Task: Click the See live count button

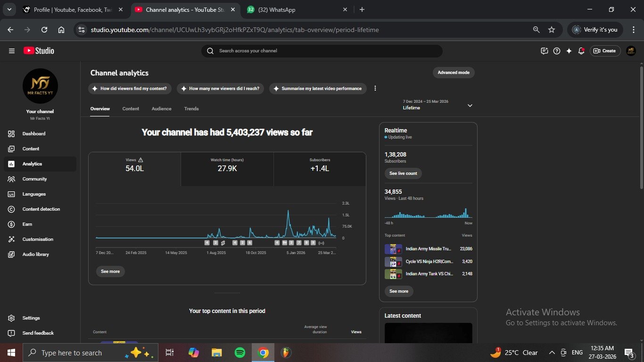Action: (x=403, y=173)
